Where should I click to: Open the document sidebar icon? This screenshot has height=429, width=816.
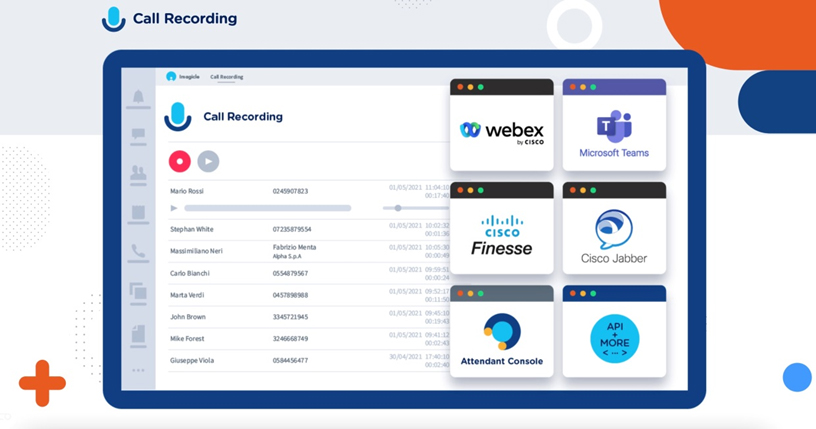click(138, 334)
